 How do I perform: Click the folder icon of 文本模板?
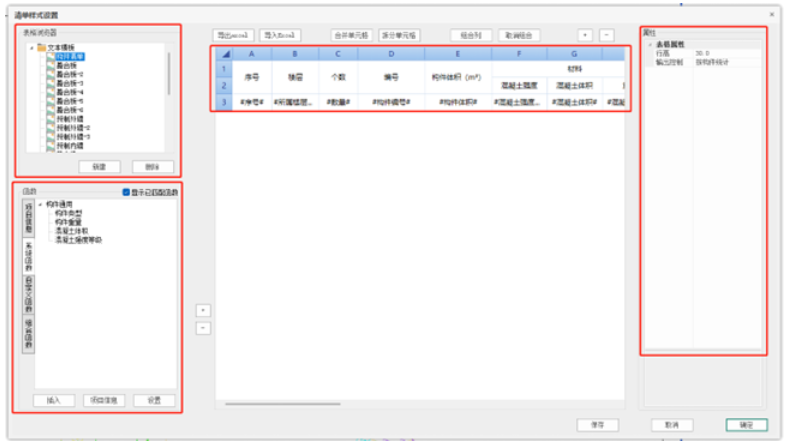(x=42, y=47)
